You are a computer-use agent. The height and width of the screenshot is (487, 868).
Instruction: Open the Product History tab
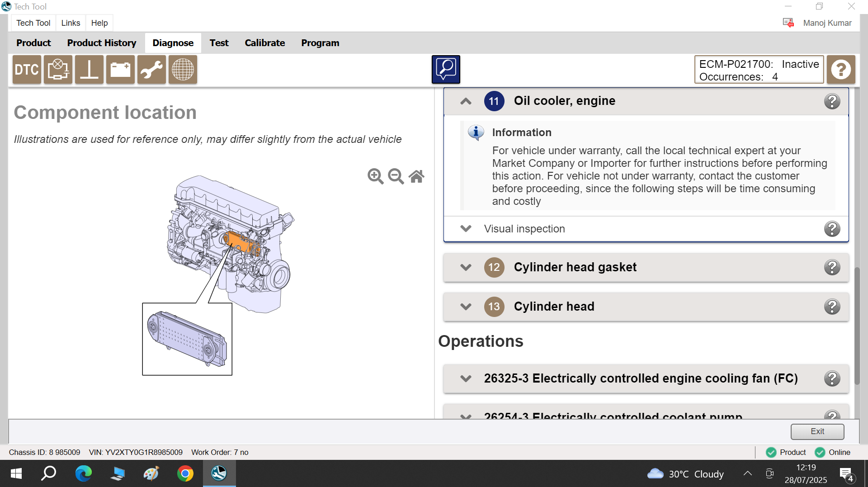click(102, 43)
